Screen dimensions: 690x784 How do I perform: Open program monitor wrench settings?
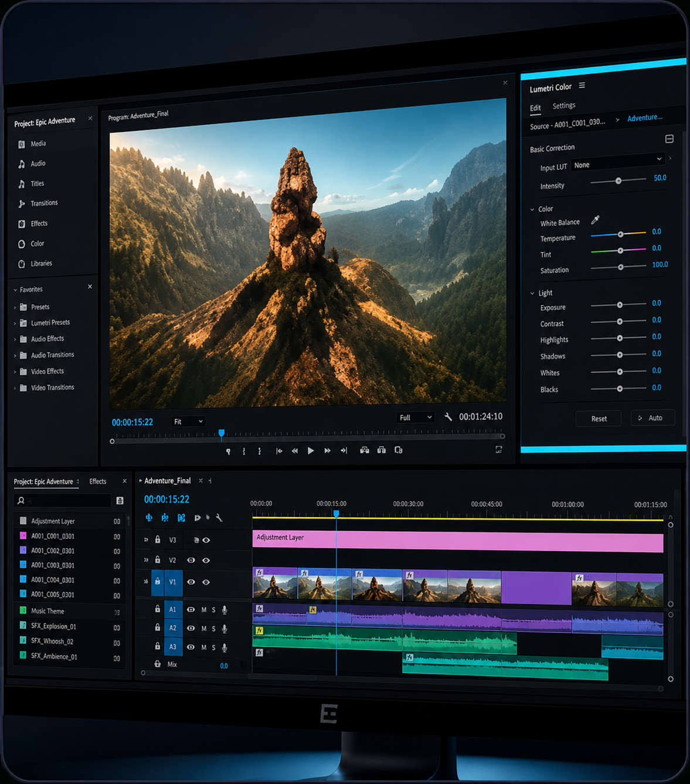[448, 417]
